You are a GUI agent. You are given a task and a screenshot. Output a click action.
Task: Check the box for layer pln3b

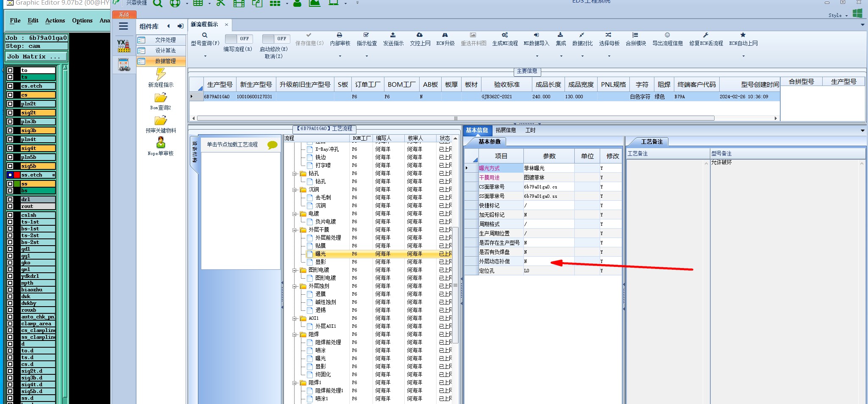coord(10,122)
